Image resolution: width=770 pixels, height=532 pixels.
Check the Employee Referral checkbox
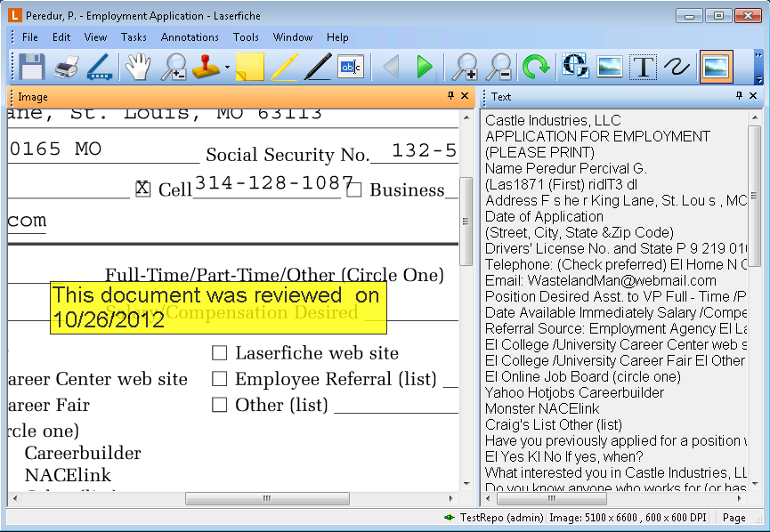[x=219, y=379]
